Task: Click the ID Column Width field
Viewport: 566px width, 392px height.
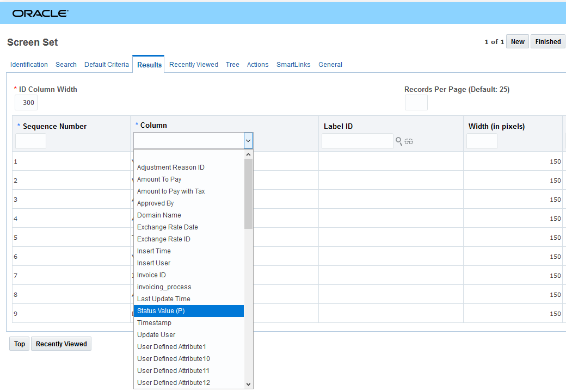Action: [26, 102]
